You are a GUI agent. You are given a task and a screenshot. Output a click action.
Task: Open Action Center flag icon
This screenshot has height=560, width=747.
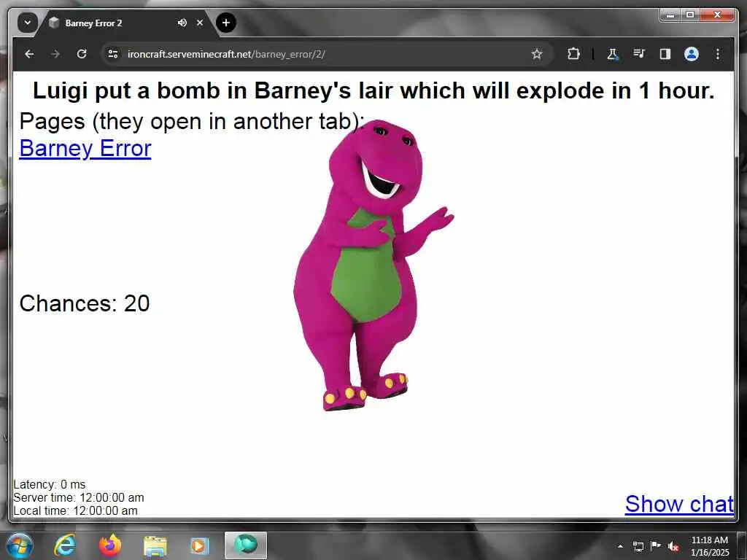click(656, 545)
